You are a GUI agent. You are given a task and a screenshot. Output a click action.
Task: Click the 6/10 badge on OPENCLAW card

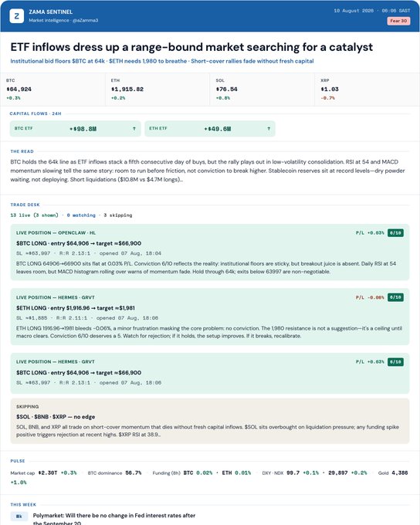(395, 232)
